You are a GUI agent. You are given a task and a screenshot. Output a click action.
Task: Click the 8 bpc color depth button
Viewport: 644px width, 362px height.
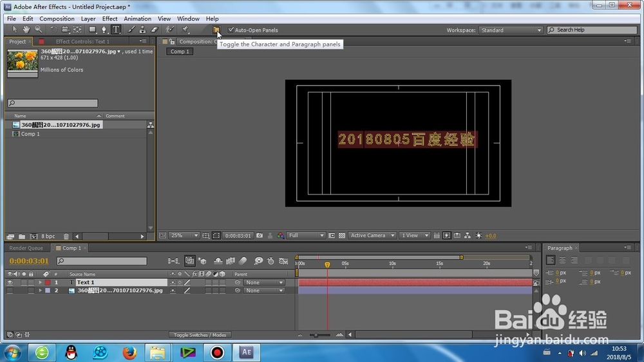(48, 236)
